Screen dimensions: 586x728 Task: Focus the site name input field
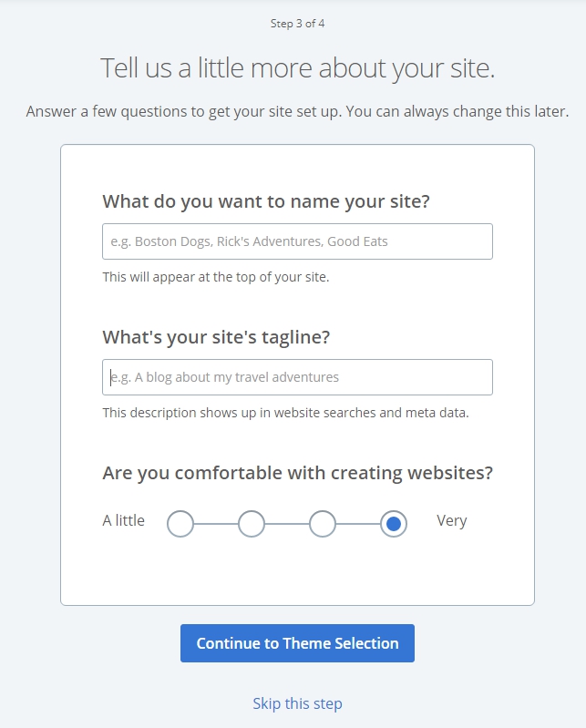click(x=297, y=241)
